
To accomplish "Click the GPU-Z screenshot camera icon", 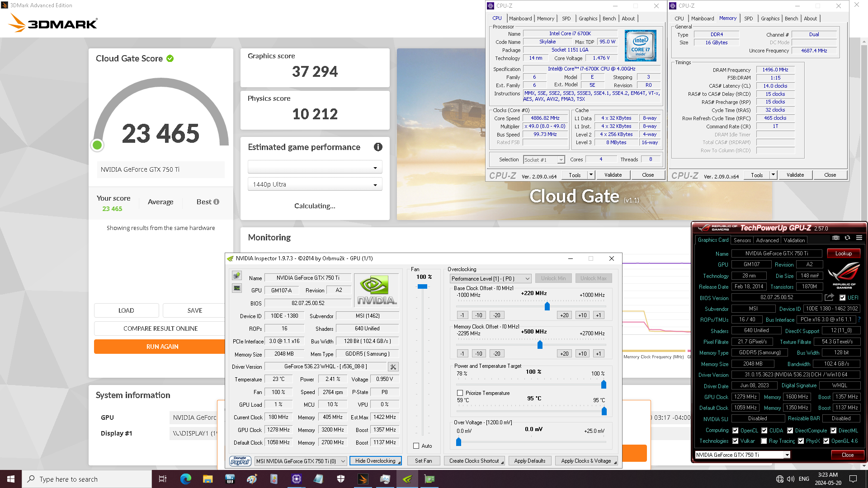I will 836,238.
